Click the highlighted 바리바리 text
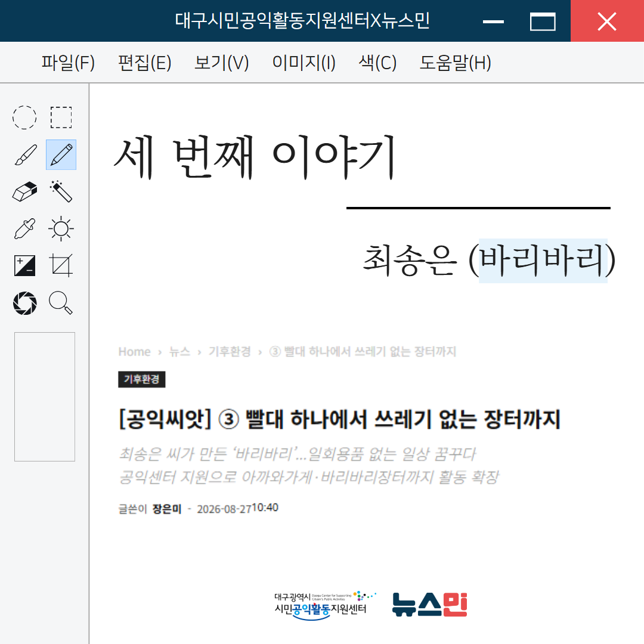 tap(543, 261)
